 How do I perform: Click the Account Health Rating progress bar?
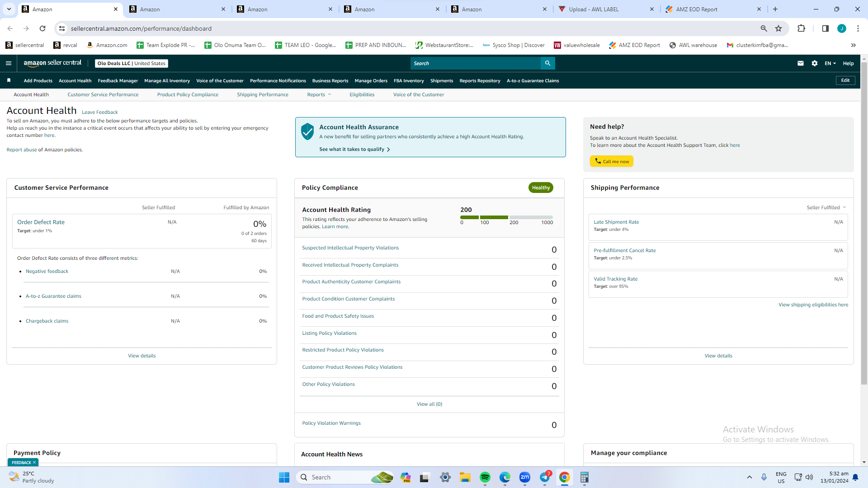point(506,217)
